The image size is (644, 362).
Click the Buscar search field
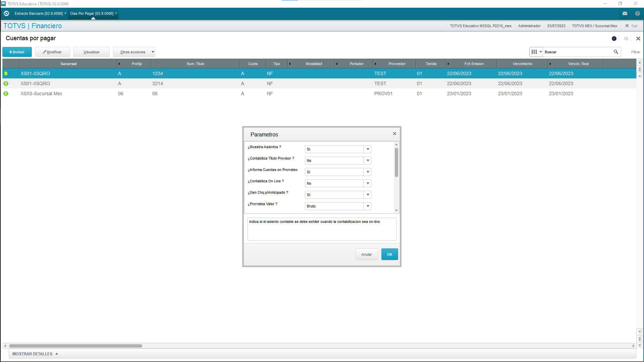point(578,52)
